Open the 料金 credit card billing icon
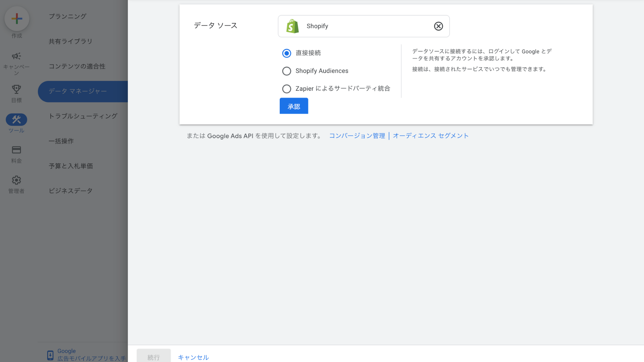Screen dimensions: 644x362 pyautogui.click(x=16, y=150)
